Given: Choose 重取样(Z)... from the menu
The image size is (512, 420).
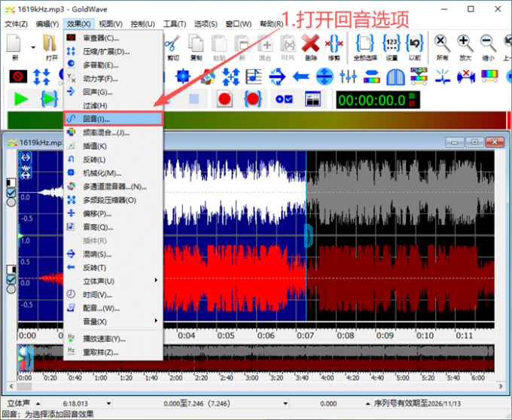Looking at the screenshot, I should [113, 352].
